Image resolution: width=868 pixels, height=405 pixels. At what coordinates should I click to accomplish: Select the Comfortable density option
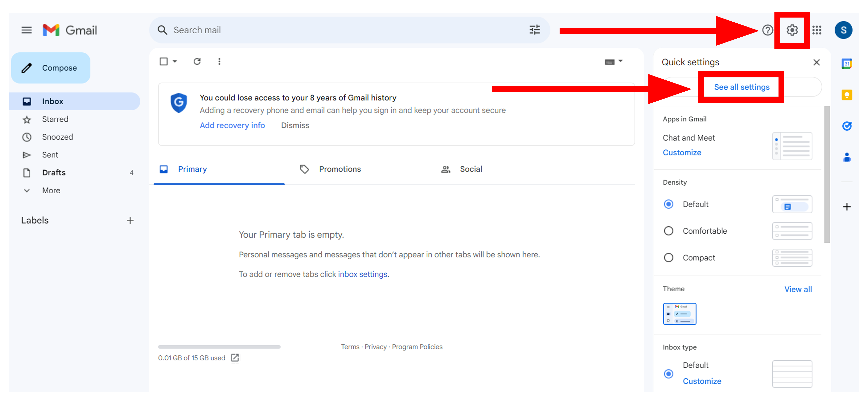tap(669, 231)
